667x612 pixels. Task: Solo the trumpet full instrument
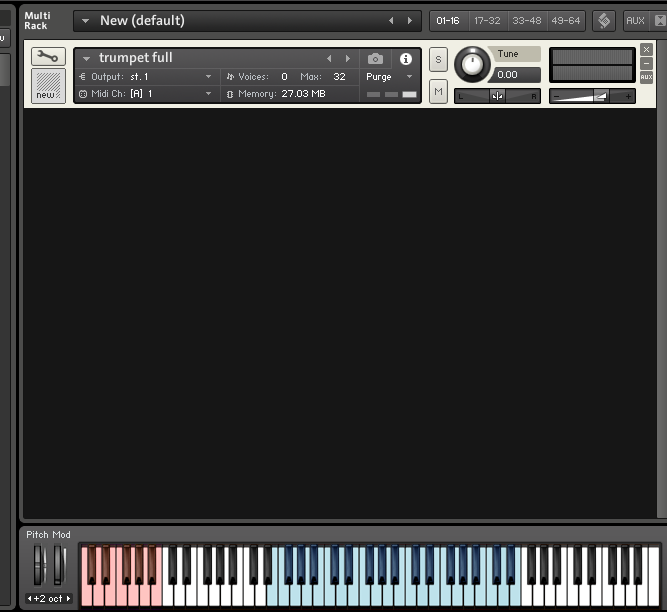(438, 60)
